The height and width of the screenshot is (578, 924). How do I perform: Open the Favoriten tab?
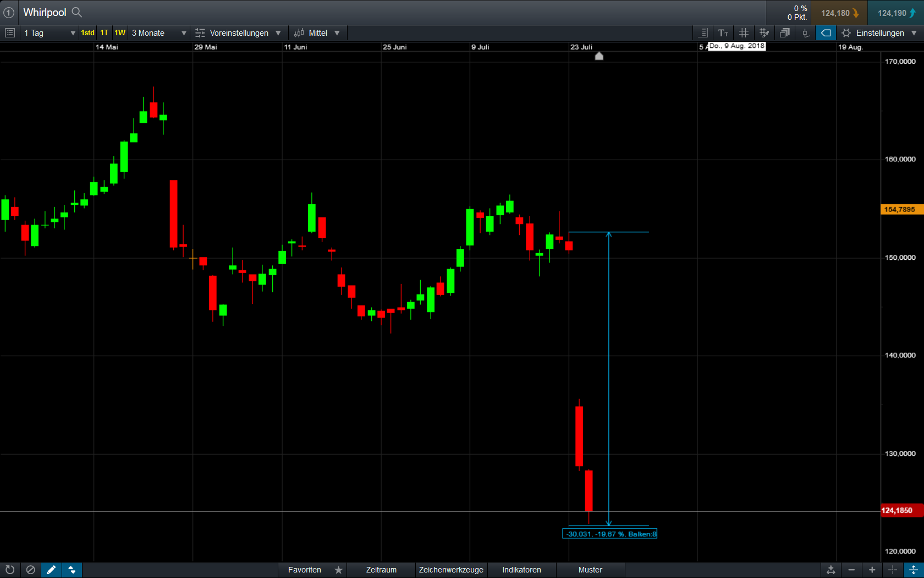tap(305, 570)
